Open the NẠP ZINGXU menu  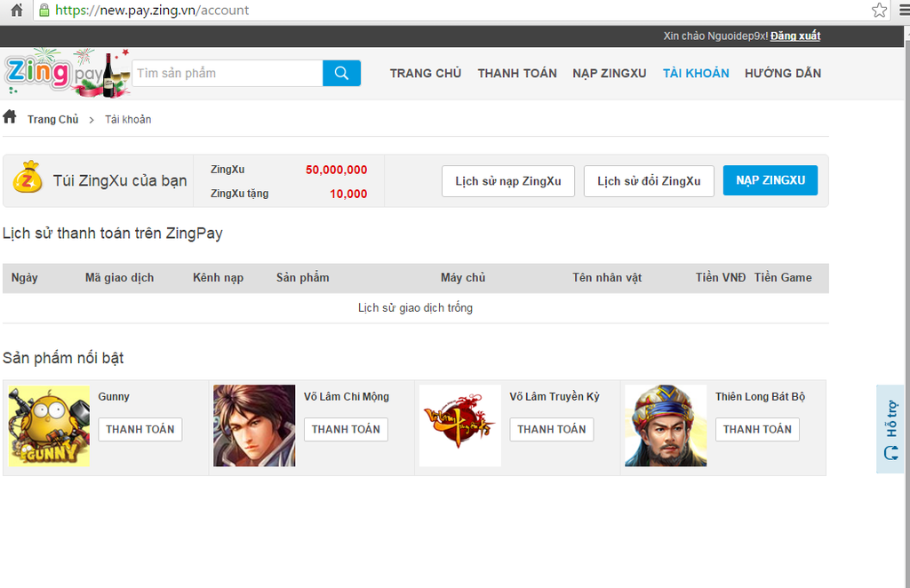tap(610, 73)
